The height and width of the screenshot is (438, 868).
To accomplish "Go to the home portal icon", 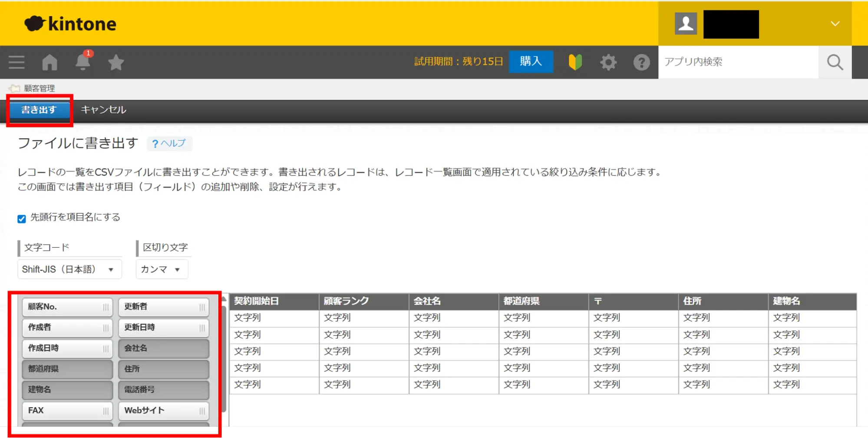I will click(x=50, y=62).
